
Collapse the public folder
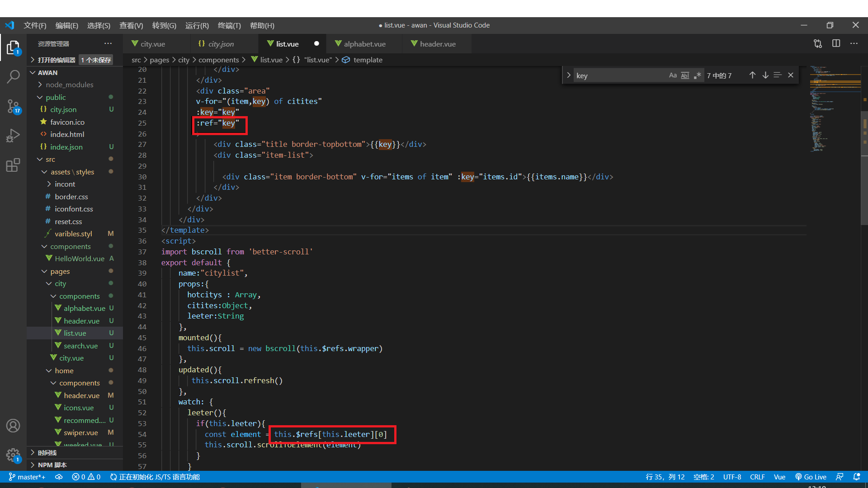point(55,97)
